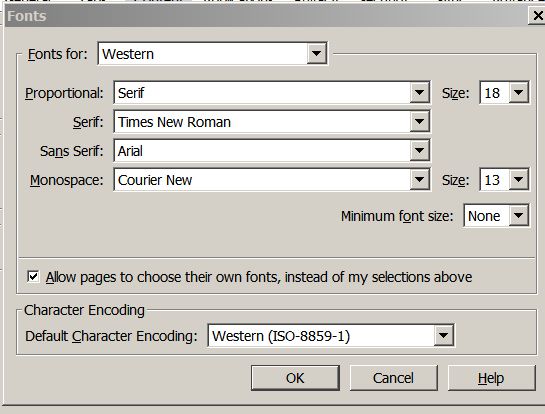Open Default Character Encoding dropdown arrow
The height and width of the screenshot is (414, 545).
pyautogui.click(x=443, y=335)
